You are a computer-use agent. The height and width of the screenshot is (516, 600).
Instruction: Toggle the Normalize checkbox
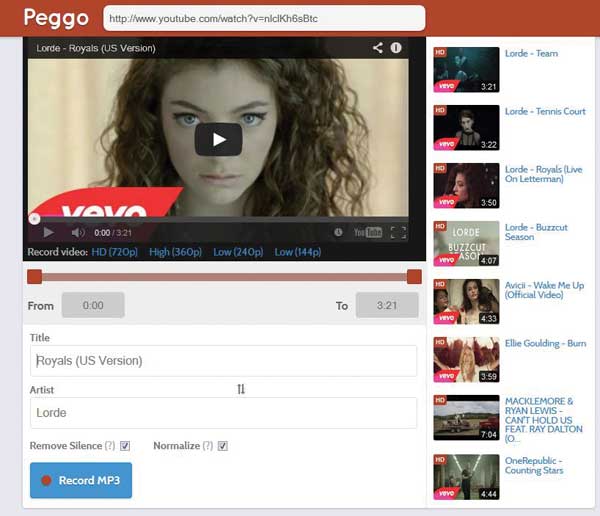[x=223, y=446]
